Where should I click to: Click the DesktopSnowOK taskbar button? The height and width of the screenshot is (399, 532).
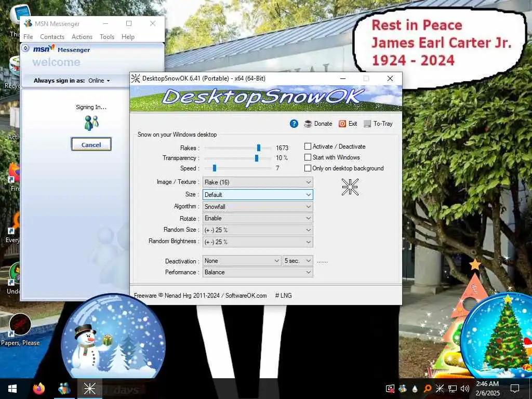point(90,389)
